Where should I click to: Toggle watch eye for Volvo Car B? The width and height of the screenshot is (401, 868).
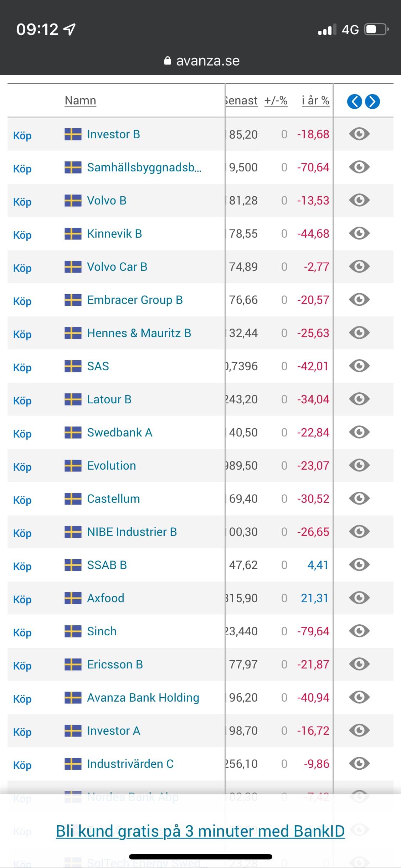click(359, 267)
